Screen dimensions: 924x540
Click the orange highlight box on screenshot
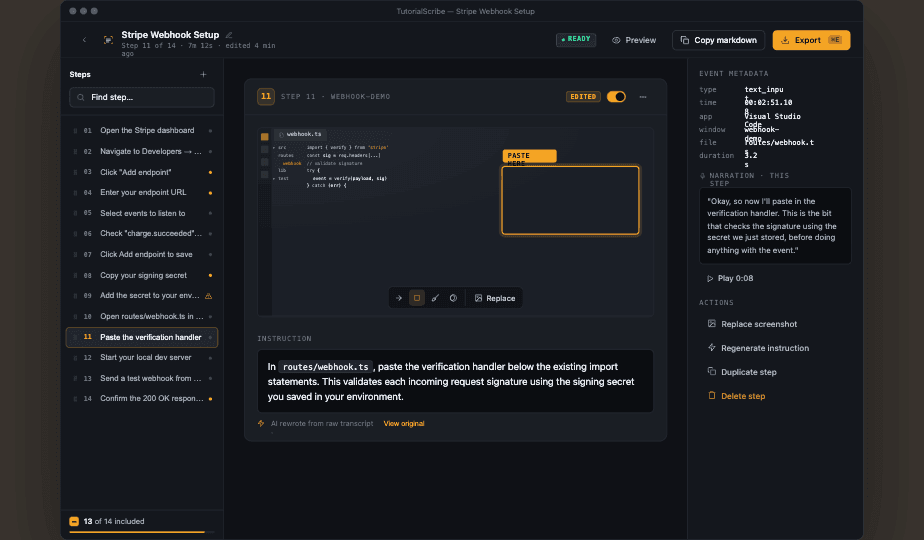coord(570,200)
